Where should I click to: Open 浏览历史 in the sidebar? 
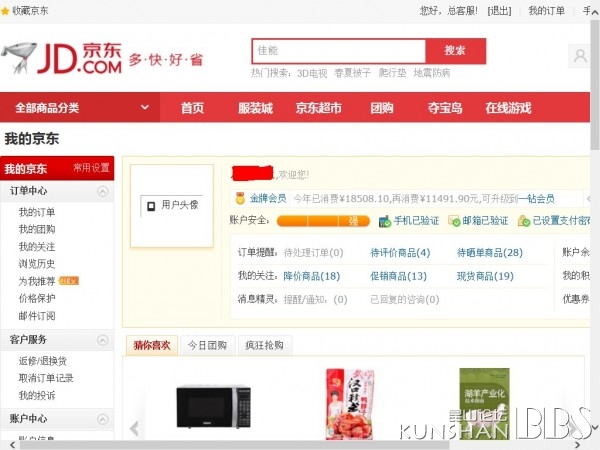pos(37,264)
